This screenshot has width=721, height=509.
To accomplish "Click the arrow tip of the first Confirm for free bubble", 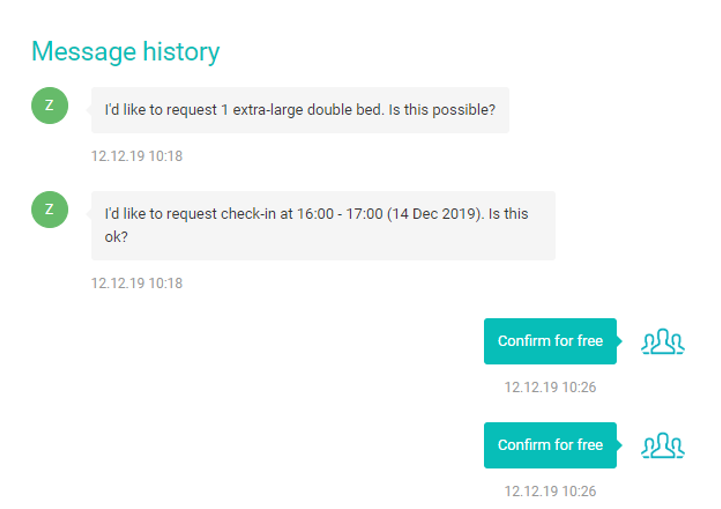I will point(619,341).
